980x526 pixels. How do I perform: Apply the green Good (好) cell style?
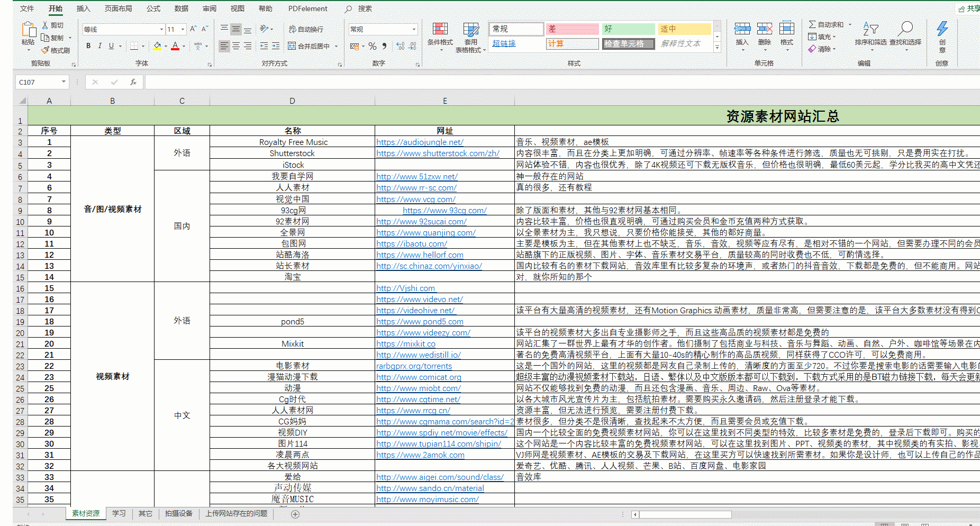629,29
